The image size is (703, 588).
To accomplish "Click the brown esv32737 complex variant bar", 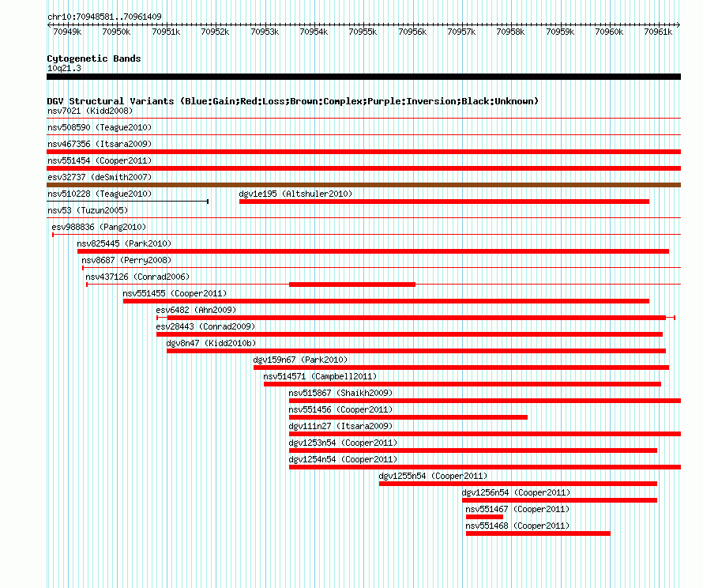I will pyautogui.click(x=363, y=185).
